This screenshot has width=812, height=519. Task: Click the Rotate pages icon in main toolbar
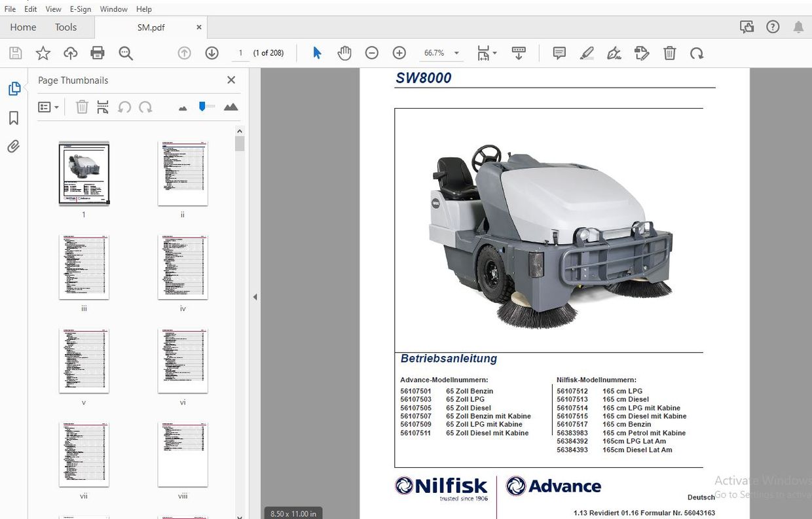(697, 52)
